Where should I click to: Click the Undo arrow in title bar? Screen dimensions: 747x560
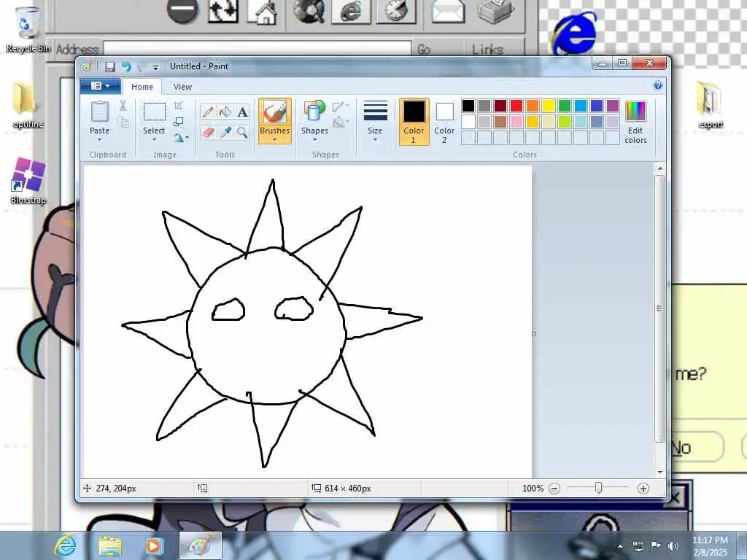(126, 66)
